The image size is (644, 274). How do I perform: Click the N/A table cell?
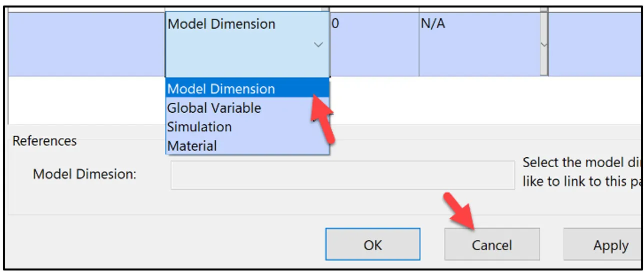pyautogui.click(x=479, y=44)
